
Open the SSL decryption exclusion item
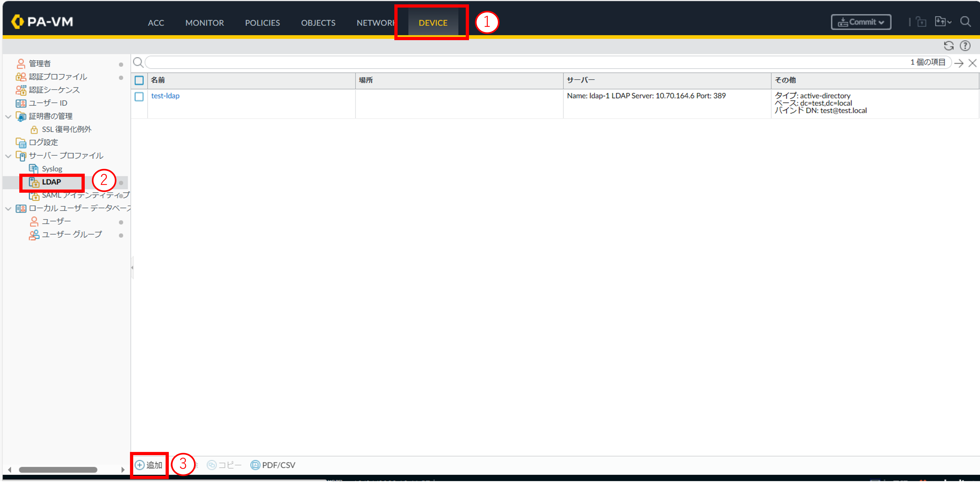[x=66, y=129]
